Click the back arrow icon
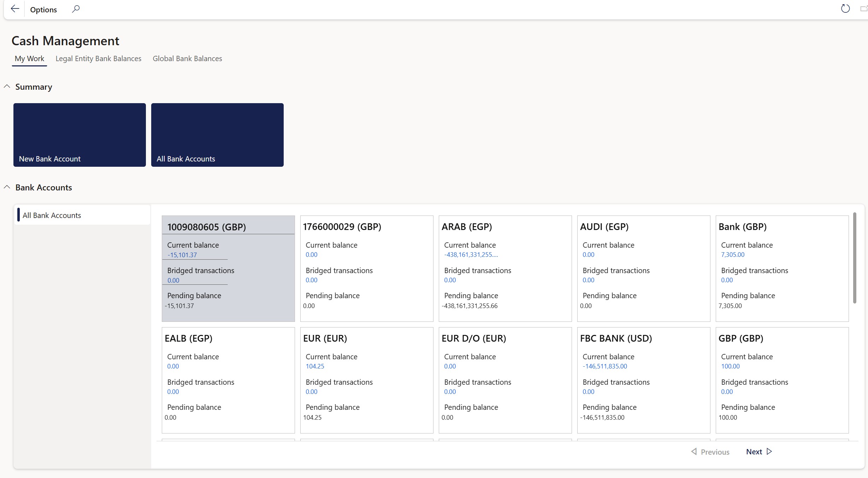The image size is (868, 478). pos(15,9)
